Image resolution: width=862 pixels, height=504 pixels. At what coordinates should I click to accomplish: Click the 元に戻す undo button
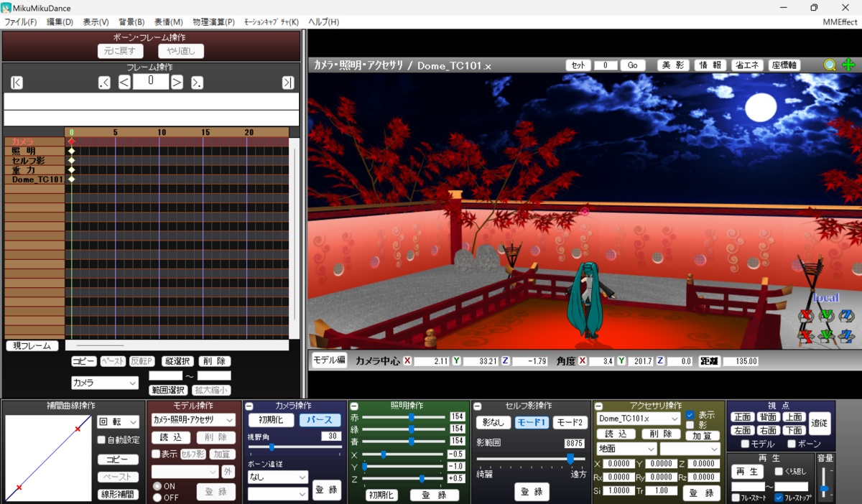click(x=121, y=51)
